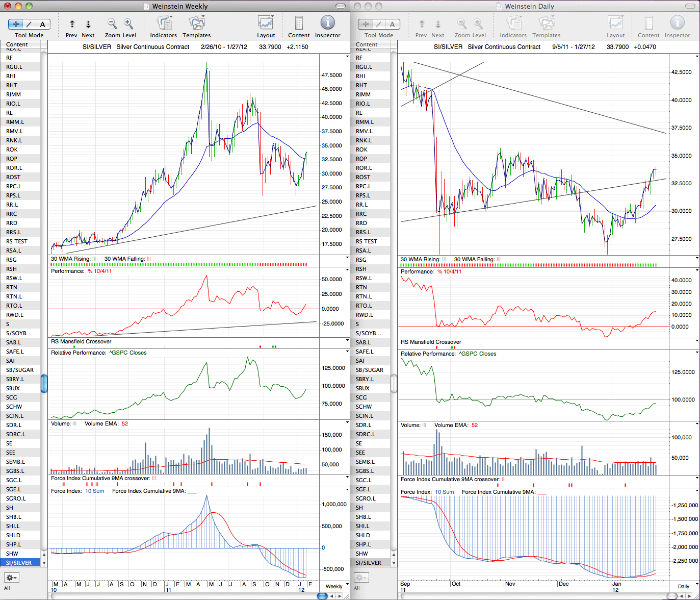Select crosshair tool mode in Weinstein Daily

[366, 24]
